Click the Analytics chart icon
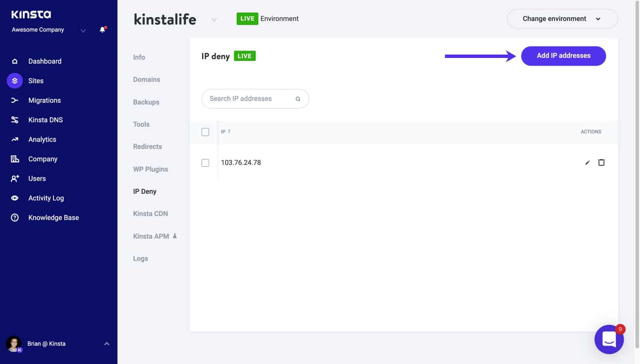This screenshot has height=364, width=640. pyautogui.click(x=15, y=139)
